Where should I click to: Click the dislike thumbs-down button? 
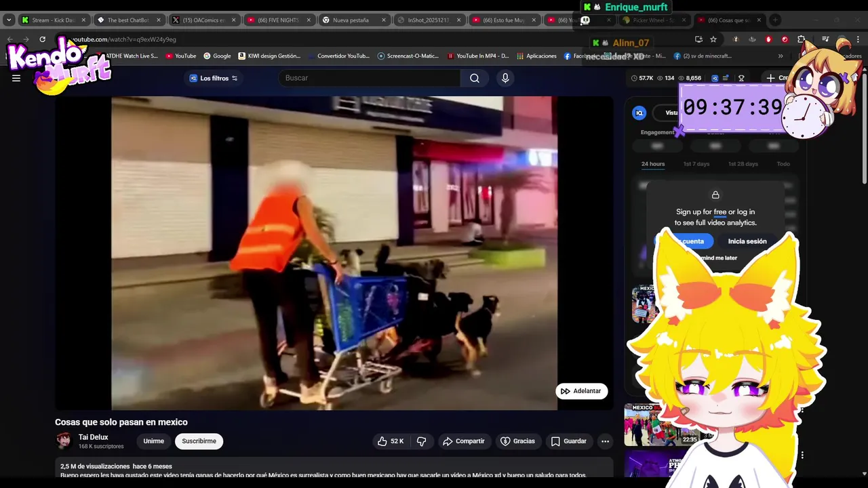(422, 441)
